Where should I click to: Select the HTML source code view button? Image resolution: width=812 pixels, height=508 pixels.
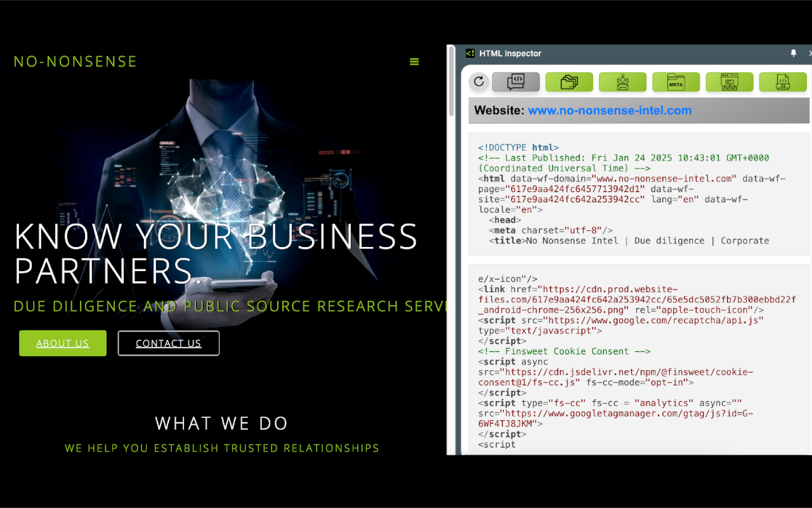click(x=516, y=81)
